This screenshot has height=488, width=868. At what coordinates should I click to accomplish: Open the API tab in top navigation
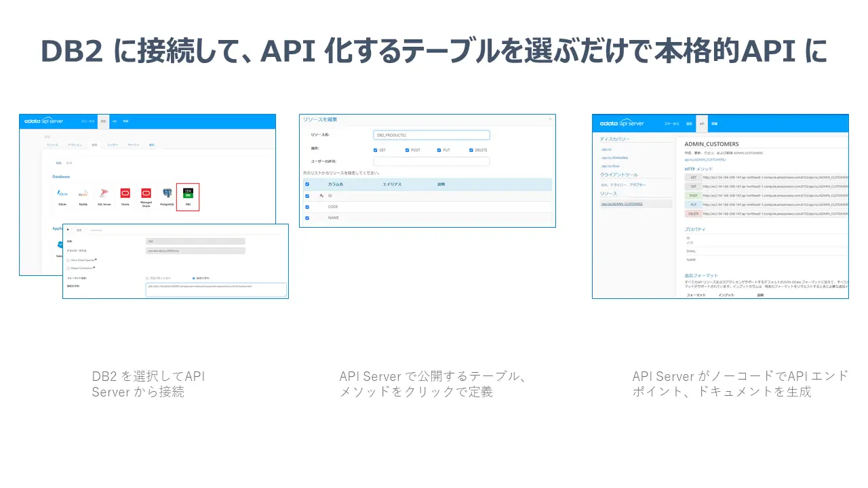coord(702,123)
